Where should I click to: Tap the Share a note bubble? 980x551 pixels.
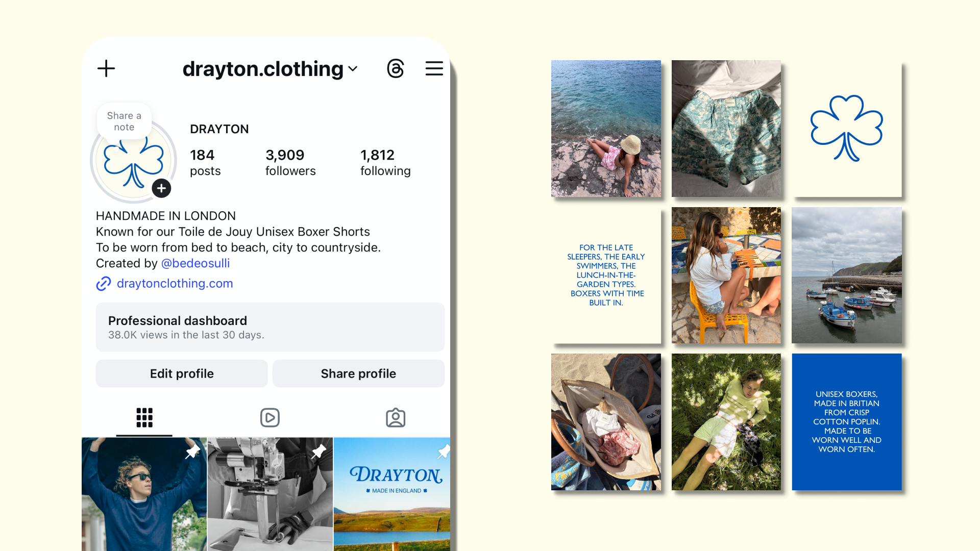[124, 121]
